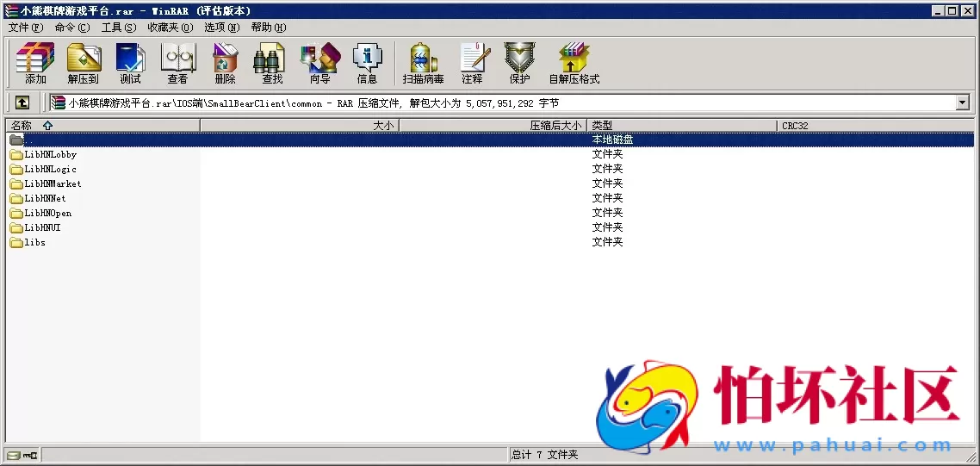Expand the address bar path dropdown
Screen dimensions: 980x466
coord(963,102)
